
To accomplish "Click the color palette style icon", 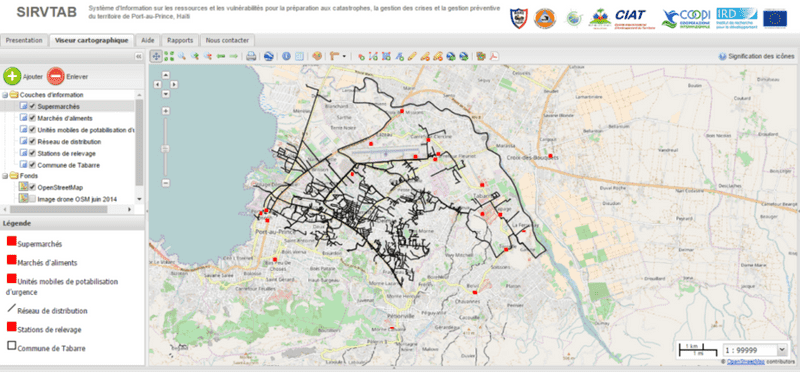I will pos(317,57).
